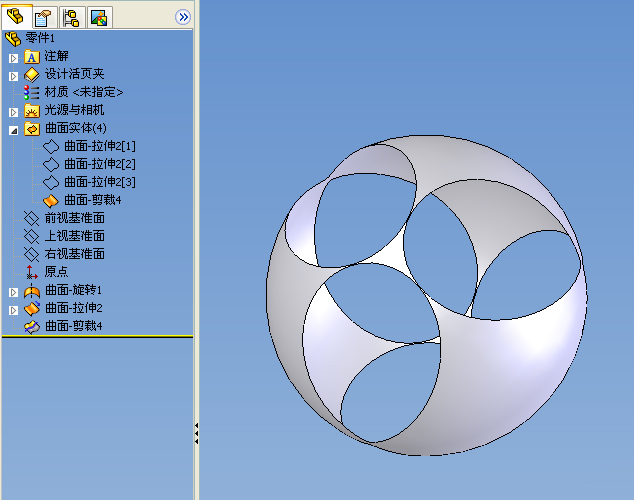Expand the 曲面-旋转1 feature
The height and width of the screenshot is (500, 634).
point(13,292)
